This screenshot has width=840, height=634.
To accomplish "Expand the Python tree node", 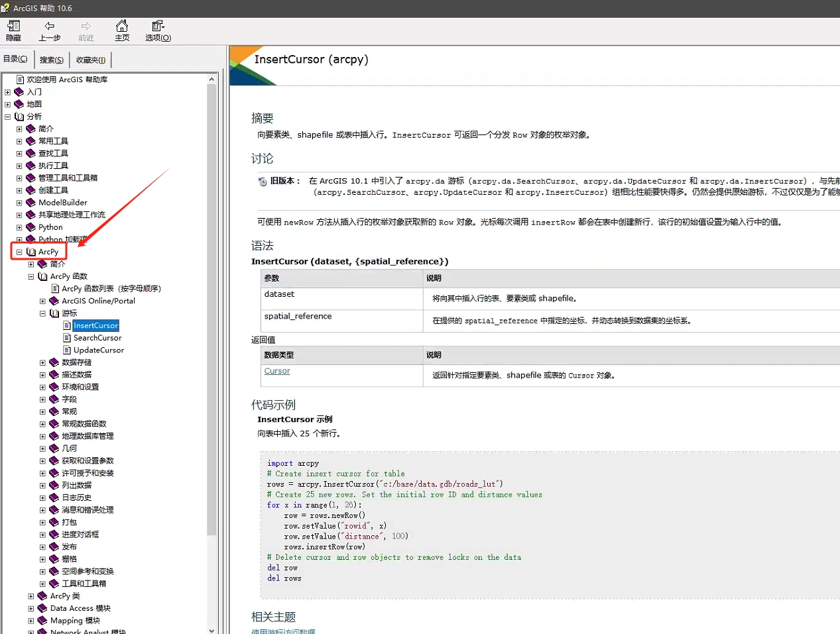I will click(19, 227).
